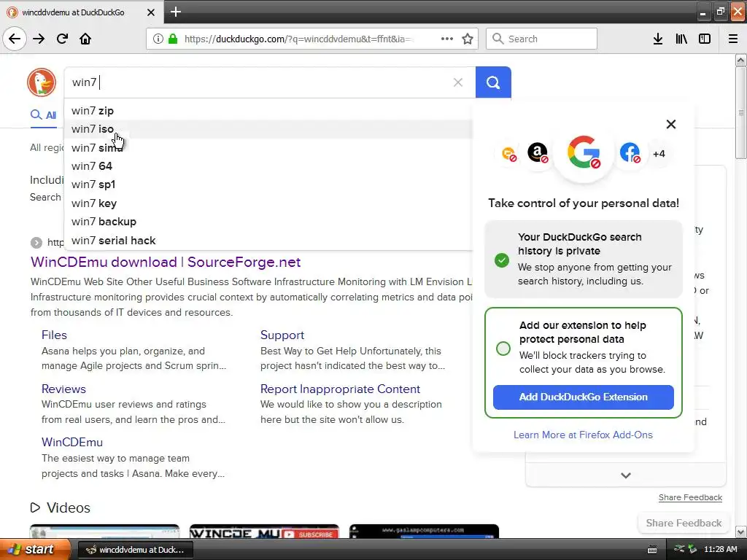Open Report Inappropriate Content sitelink

click(x=340, y=389)
